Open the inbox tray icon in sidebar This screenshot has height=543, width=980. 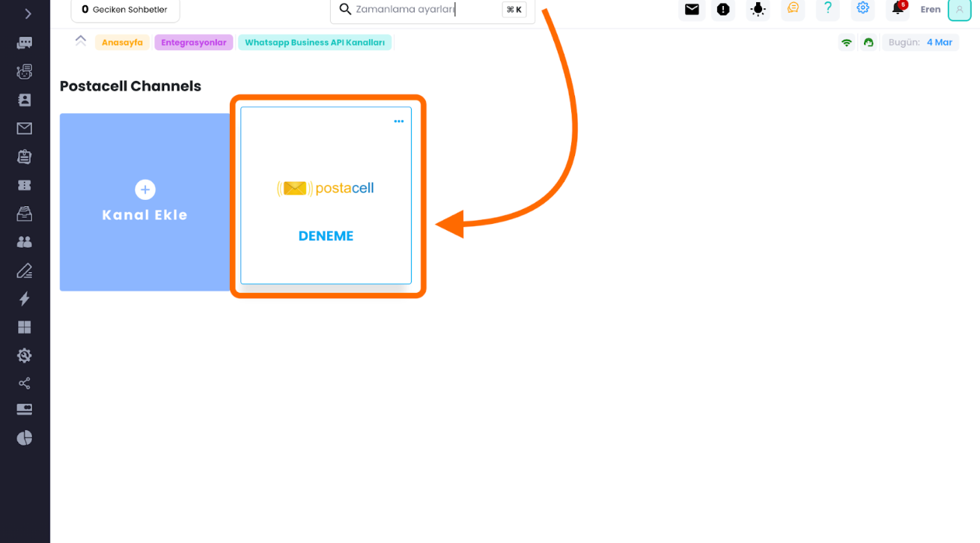coord(25,213)
